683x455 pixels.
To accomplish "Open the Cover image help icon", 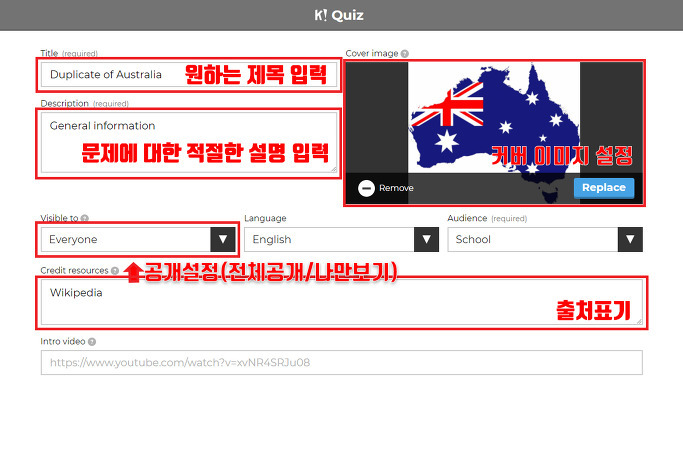I will [405, 54].
